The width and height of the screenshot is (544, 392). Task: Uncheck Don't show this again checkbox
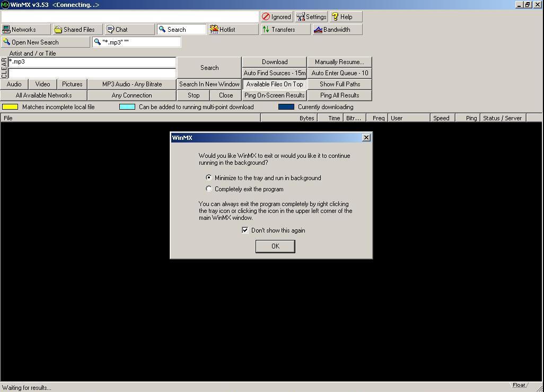[x=245, y=230]
